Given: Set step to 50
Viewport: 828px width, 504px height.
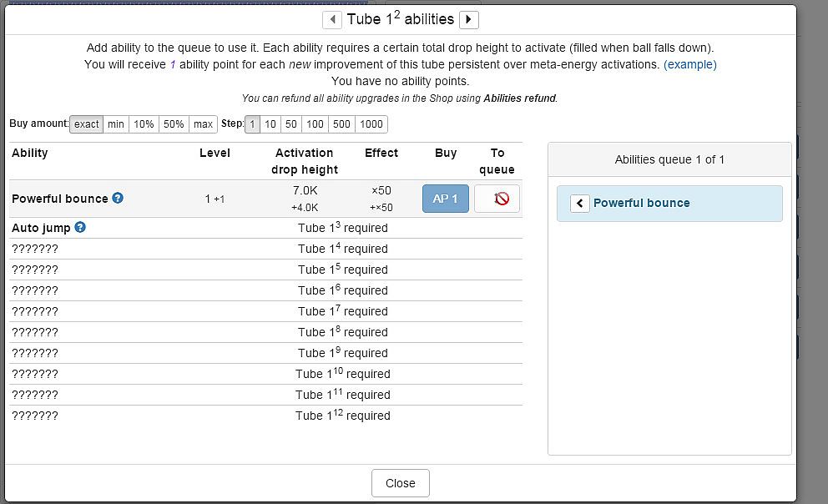Looking at the screenshot, I should 290,124.
